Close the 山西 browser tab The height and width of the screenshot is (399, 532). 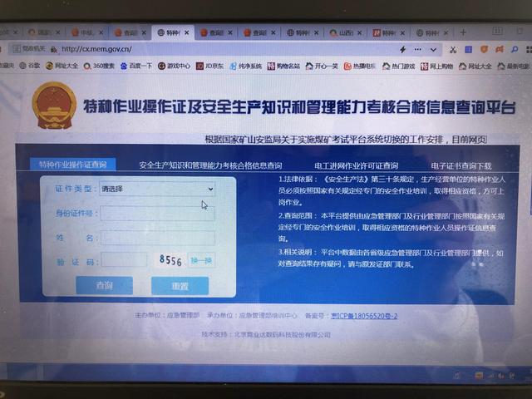coord(360,33)
